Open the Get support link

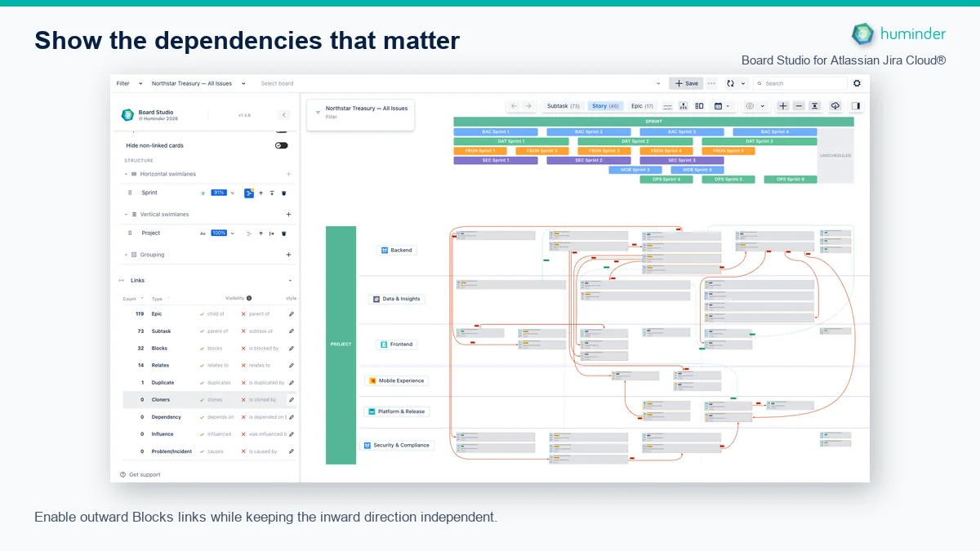pyautogui.click(x=140, y=474)
